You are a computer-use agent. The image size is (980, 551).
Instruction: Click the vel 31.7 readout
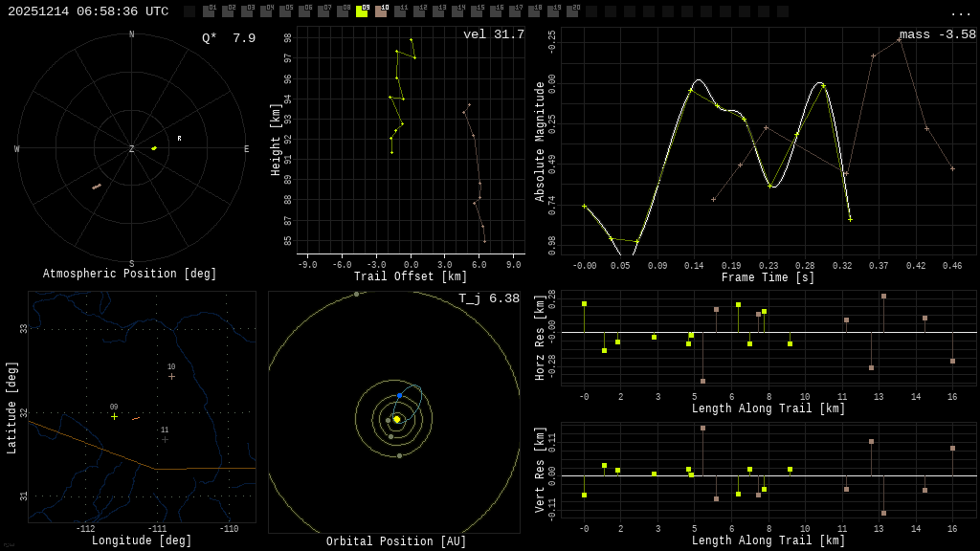pyautogui.click(x=493, y=35)
